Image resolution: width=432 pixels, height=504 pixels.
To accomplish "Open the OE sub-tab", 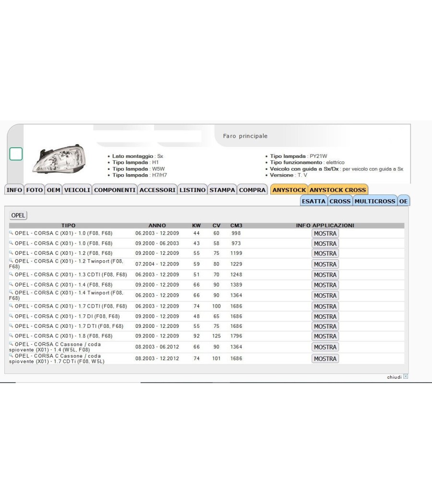I will click(403, 201).
